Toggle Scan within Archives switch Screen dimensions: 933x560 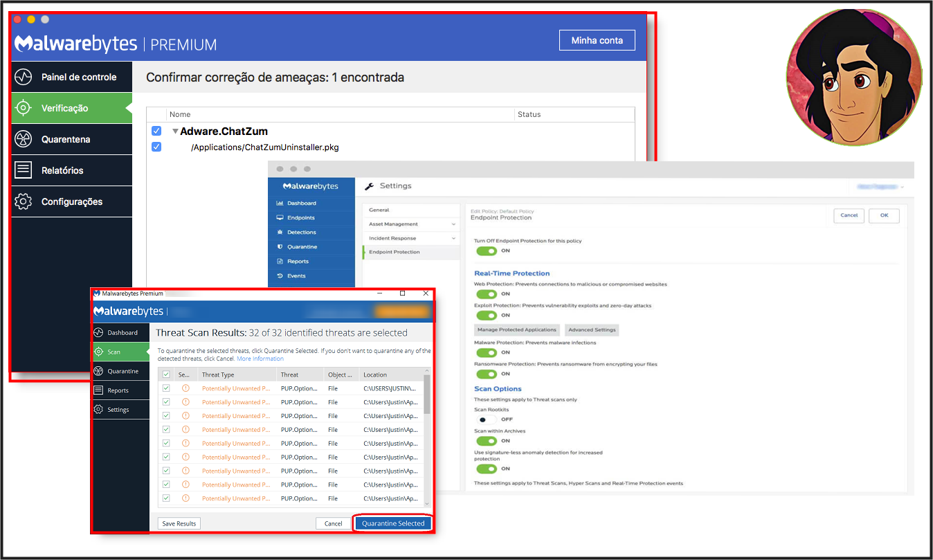pyautogui.click(x=487, y=440)
